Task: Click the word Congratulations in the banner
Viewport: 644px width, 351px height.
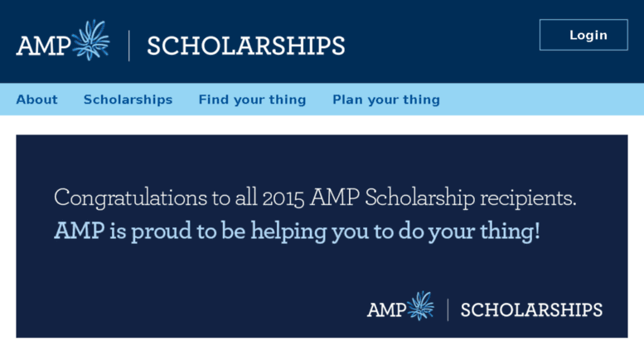Action: [x=131, y=198]
